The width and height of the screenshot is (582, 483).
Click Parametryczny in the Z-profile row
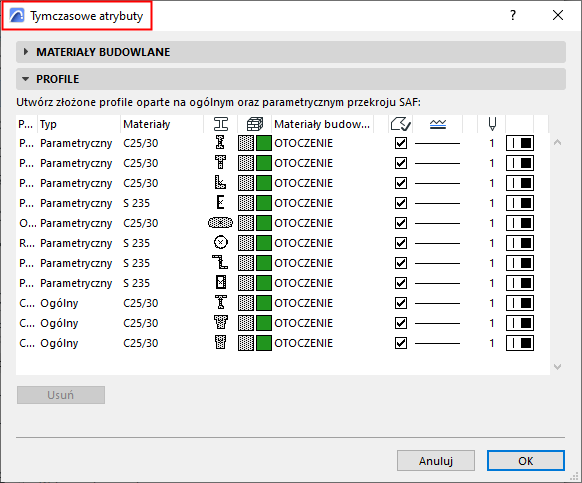coord(76,263)
